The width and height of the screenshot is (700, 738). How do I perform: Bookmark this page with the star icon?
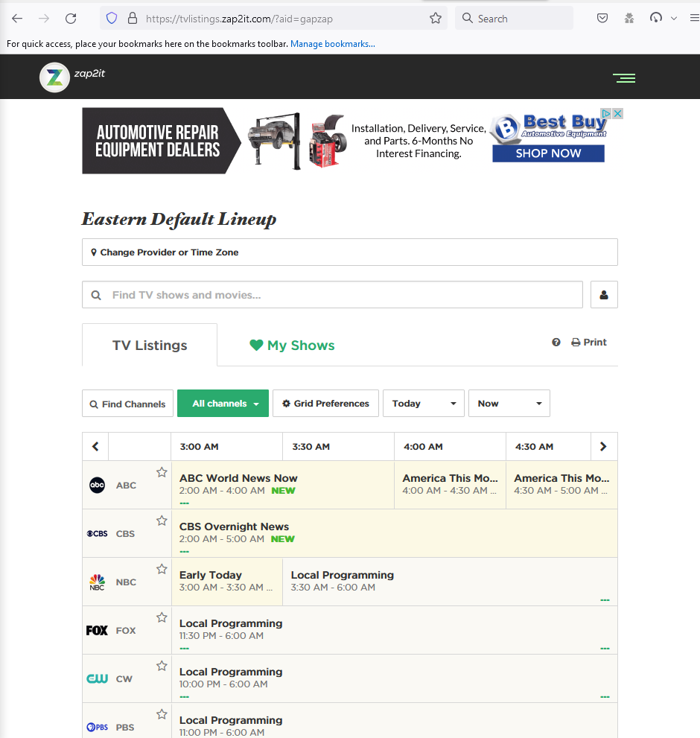(x=436, y=19)
